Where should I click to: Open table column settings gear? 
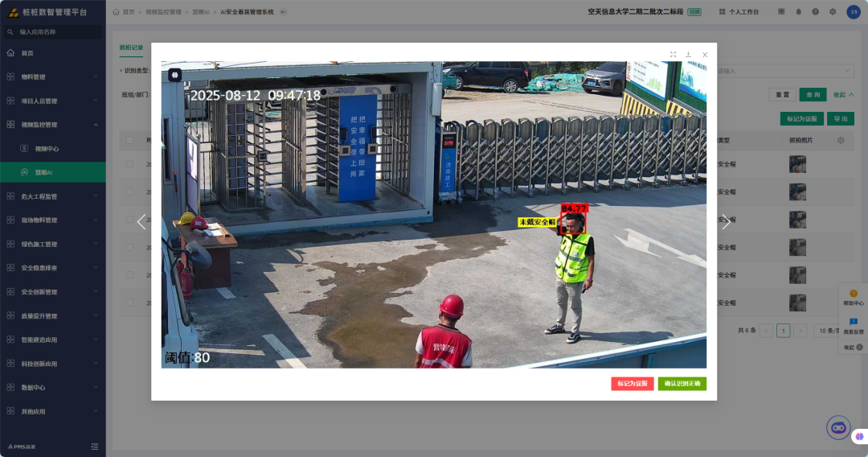coord(841,141)
